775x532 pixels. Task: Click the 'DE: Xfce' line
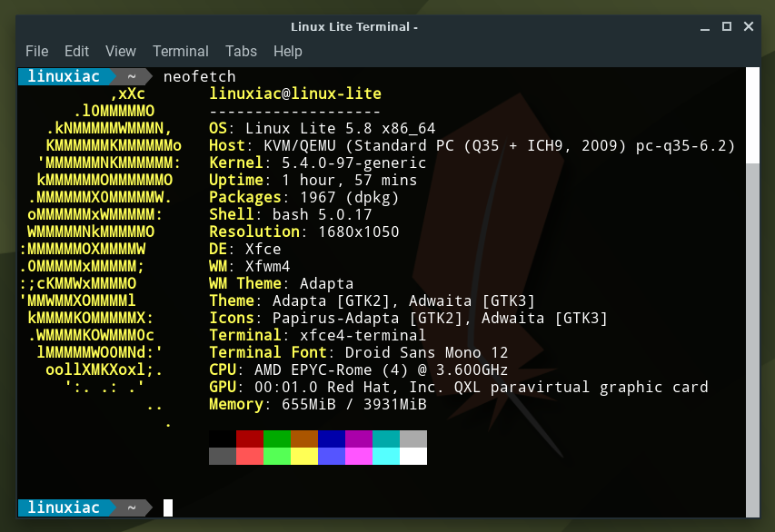pos(244,249)
